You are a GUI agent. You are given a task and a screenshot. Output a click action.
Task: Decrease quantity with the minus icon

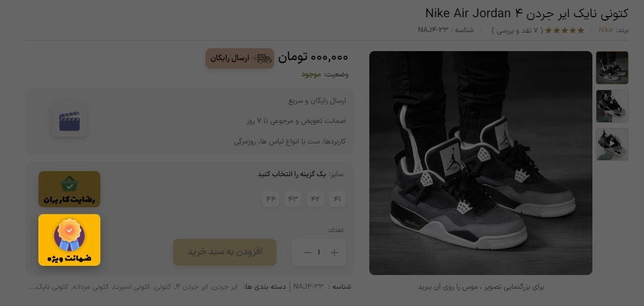pos(307,253)
